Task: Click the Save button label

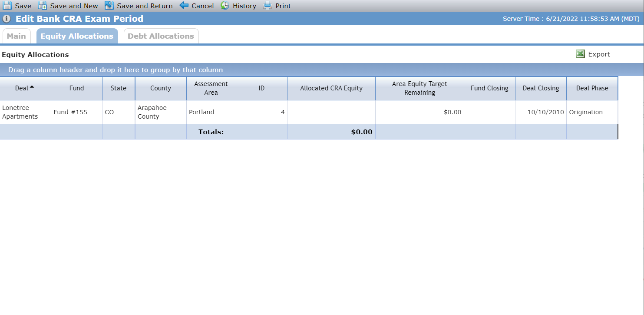Action: 23,6
